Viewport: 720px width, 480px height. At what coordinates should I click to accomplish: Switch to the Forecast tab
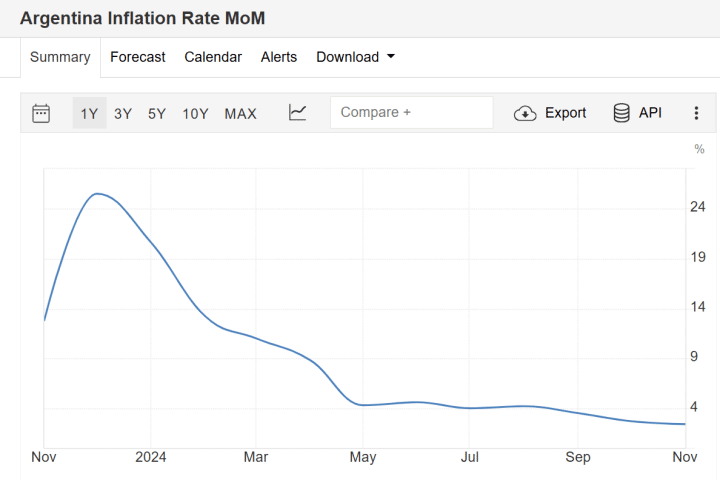click(138, 57)
